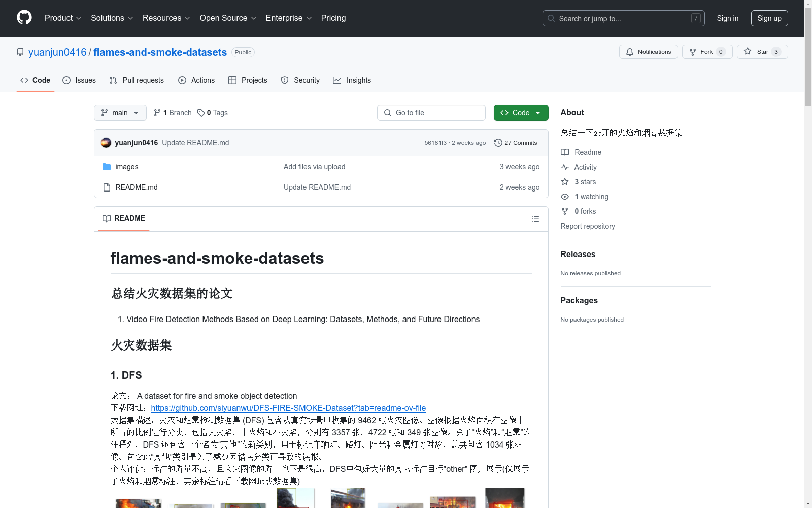Expand the Enterprise menu
This screenshot has height=508, width=812.
pos(289,18)
